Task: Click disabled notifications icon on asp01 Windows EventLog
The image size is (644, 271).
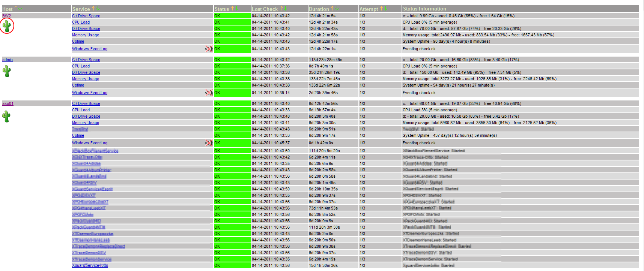Action: click(209, 143)
